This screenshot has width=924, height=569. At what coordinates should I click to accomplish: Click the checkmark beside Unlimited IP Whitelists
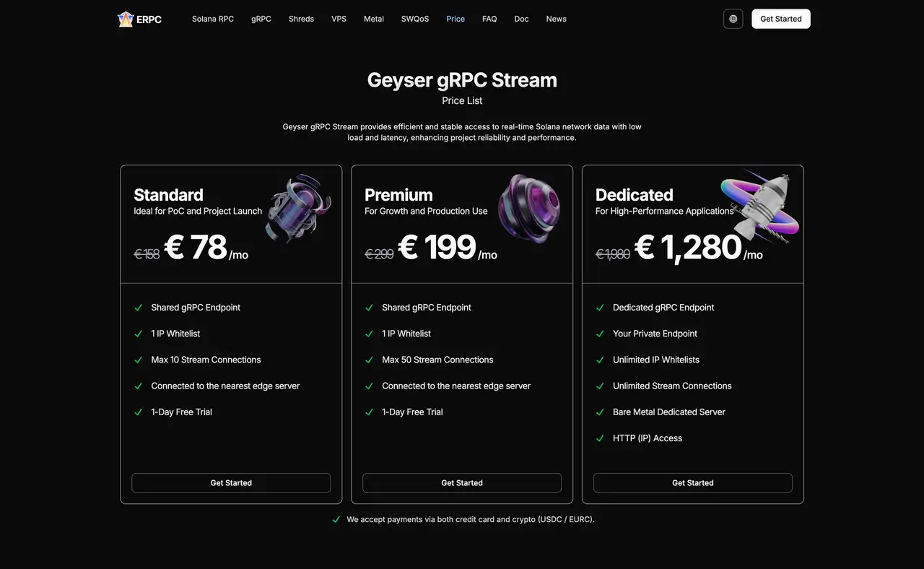click(x=600, y=360)
